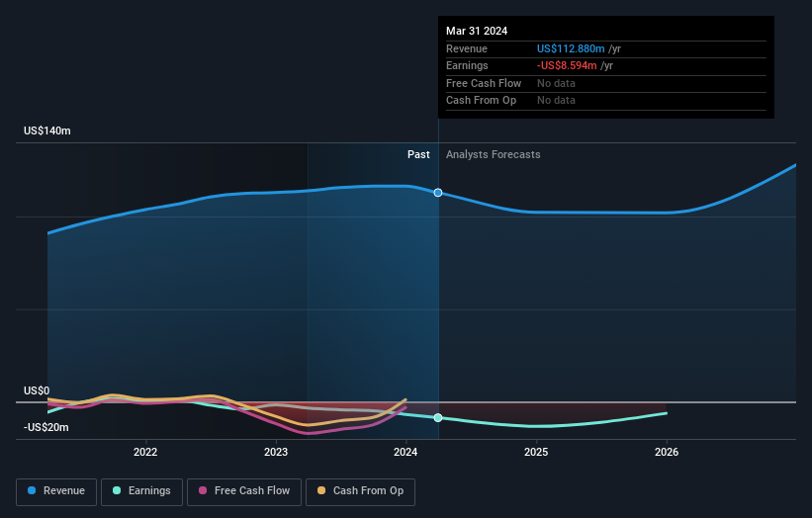The width and height of the screenshot is (812, 518).
Task: Click the -US$20m axis label
Action: point(46,427)
